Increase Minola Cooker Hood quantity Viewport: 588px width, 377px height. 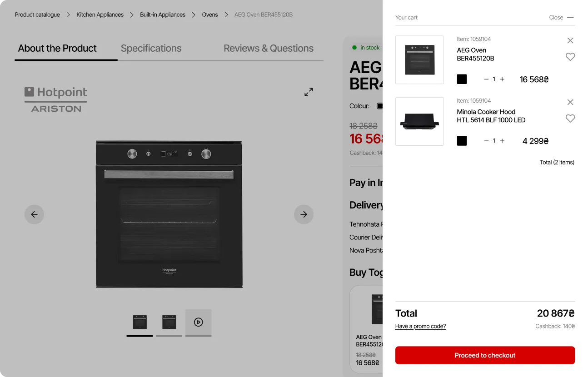point(502,141)
